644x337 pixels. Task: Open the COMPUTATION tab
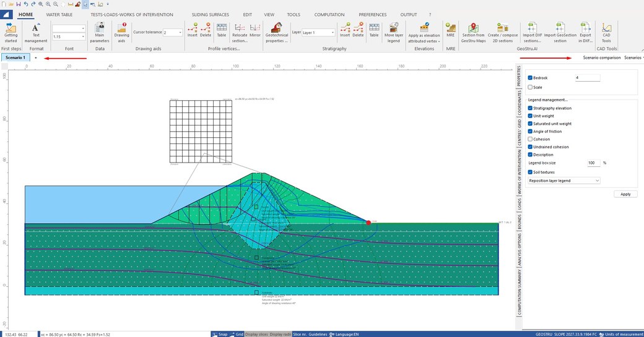(329, 14)
